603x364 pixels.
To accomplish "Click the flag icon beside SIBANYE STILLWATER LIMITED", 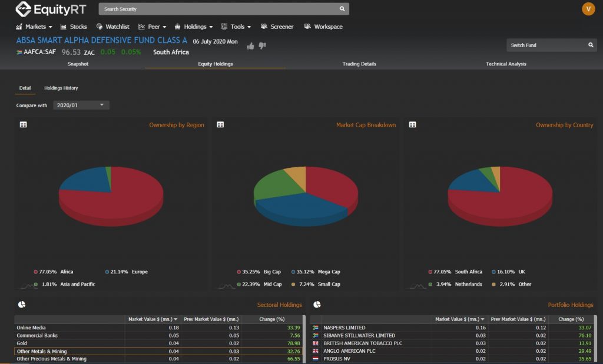I will pos(316,336).
